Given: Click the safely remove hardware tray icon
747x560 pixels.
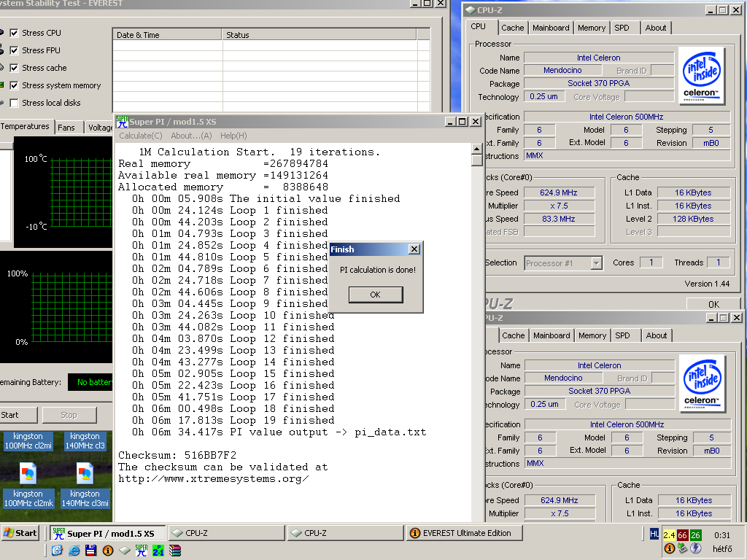Looking at the screenshot, I should pos(683,548).
